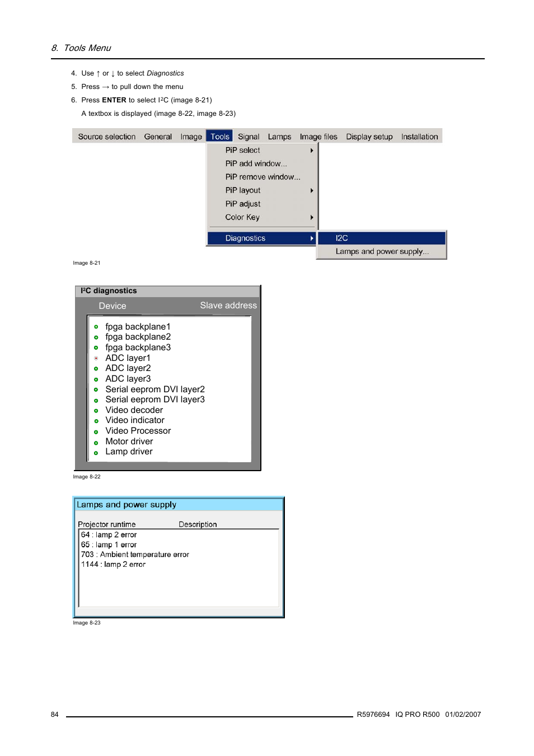This screenshot has height=756, width=534.
Task: Select the '64 : lamp 2 error' entry
Action: click(109, 535)
